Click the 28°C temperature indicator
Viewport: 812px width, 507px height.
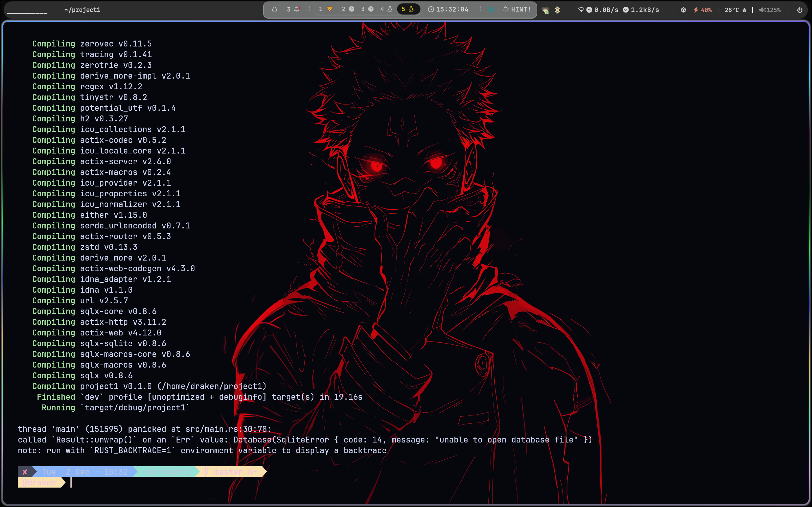pyautogui.click(x=735, y=10)
